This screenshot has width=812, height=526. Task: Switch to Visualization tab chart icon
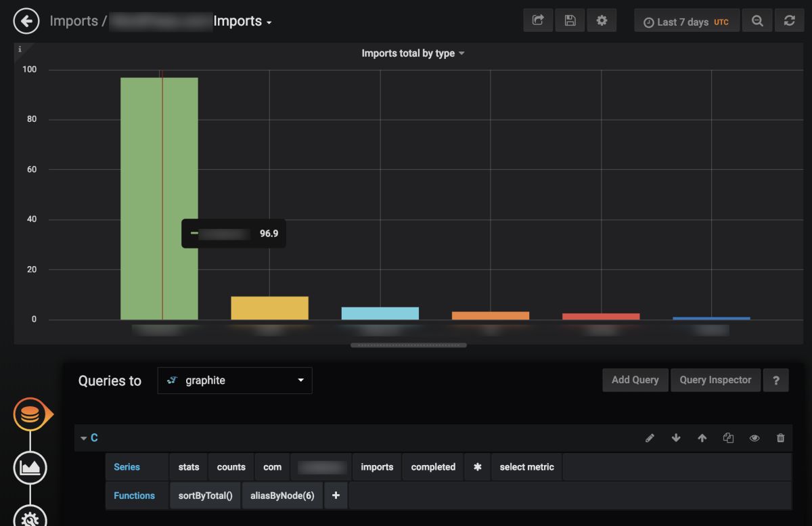tap(30, 467)
